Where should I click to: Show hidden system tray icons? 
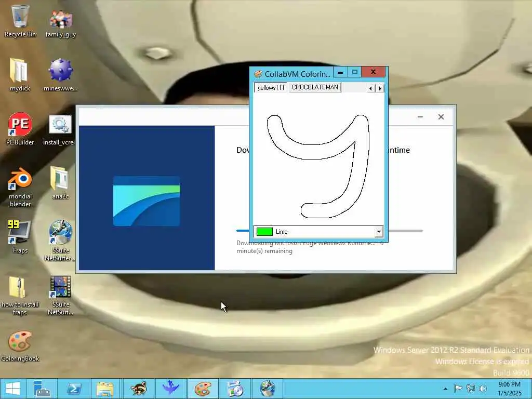coord(445,389)
